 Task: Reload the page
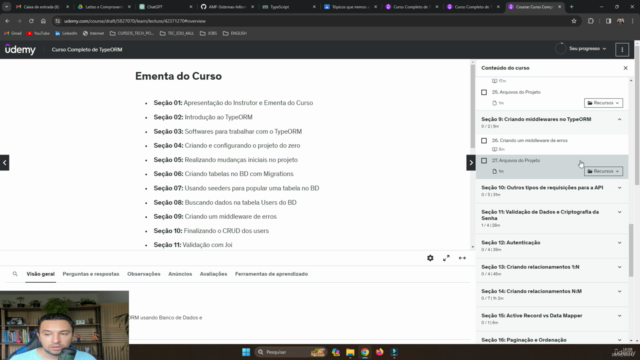[x=31, y=21]
